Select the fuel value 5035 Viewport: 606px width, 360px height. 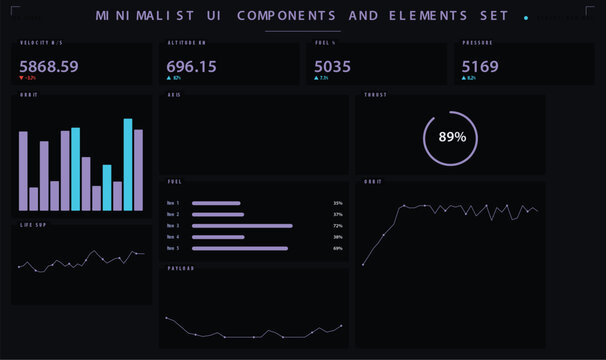tap(332, 67)
